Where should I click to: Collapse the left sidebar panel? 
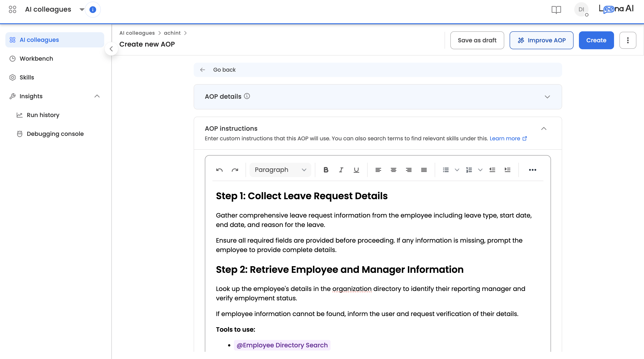(111, 49)
